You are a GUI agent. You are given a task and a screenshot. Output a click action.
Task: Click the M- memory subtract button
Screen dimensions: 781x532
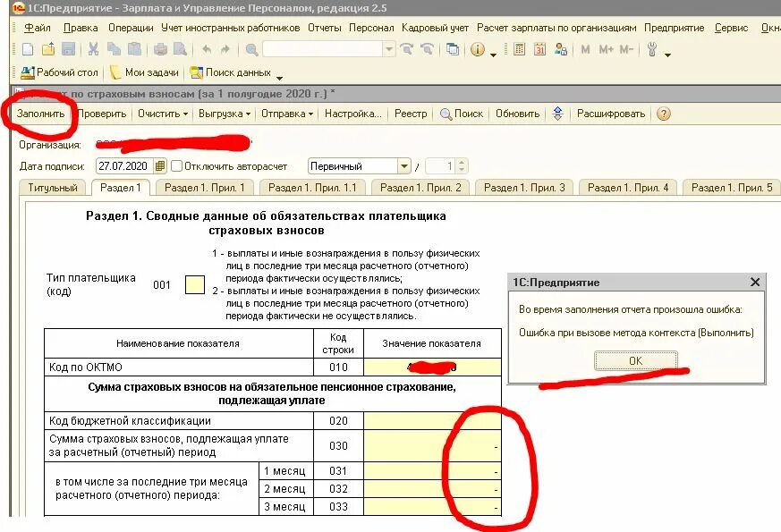pyautogui.click(x=626, y=49)
